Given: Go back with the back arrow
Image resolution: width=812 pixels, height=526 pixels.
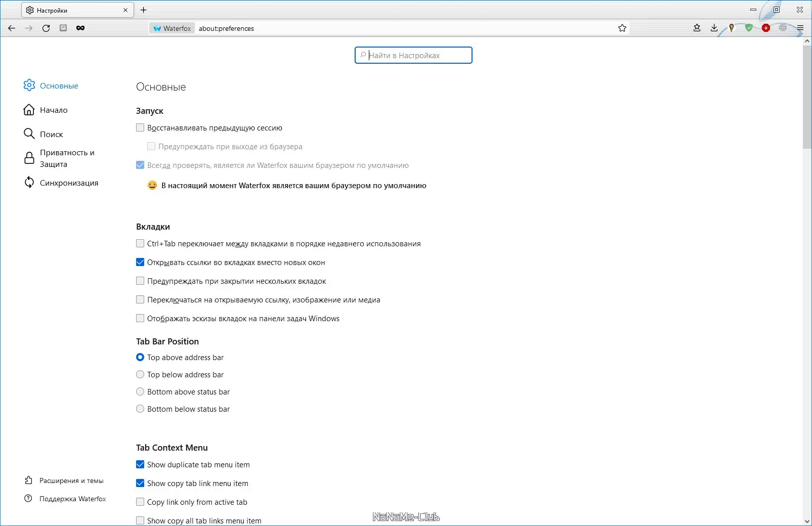Looking at the screenshot, I should tap(12, 28).
